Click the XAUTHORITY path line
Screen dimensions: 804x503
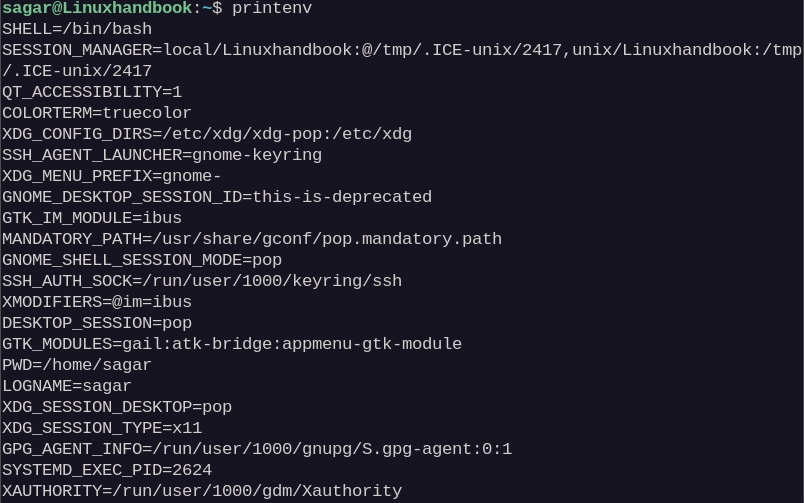pyautogui.click(x=202, y=492)
